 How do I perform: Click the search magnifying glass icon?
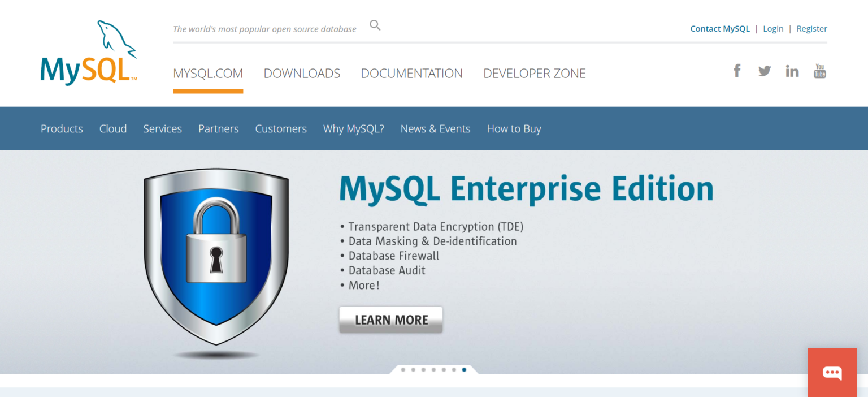[x=375, y=25]
